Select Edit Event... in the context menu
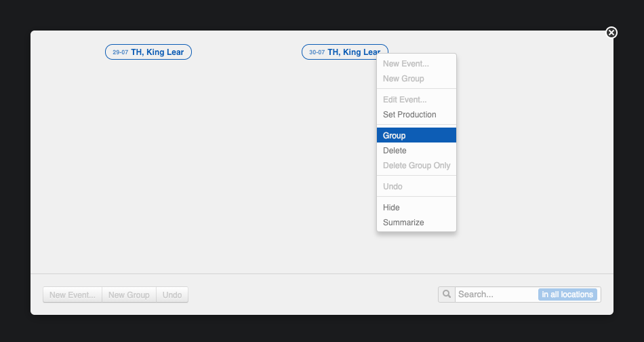The height and width of the screenshot is (342, 644). 405,100
